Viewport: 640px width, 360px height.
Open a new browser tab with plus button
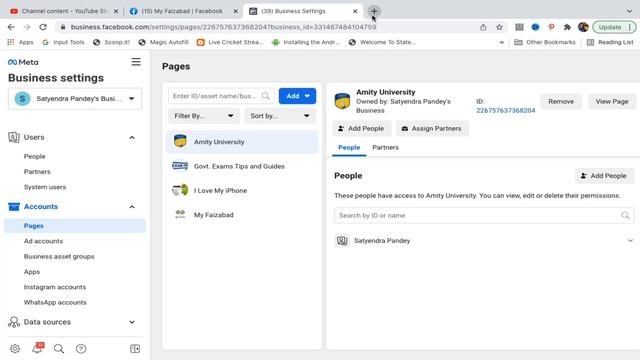point(374,11)
